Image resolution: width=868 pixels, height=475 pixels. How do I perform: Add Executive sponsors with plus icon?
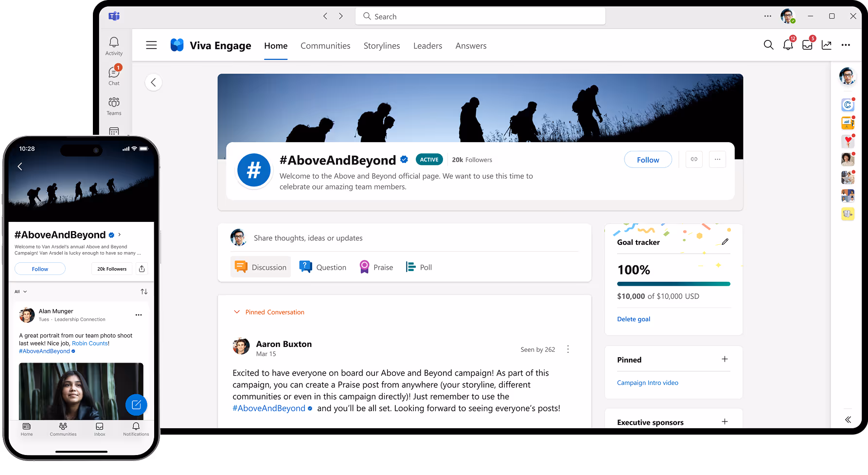(725, 421)
